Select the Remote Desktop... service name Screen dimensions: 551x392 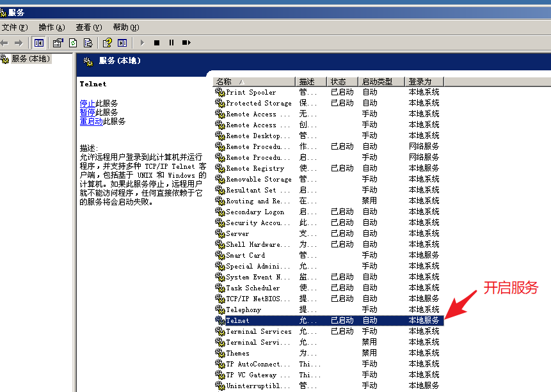click(258, 136)
